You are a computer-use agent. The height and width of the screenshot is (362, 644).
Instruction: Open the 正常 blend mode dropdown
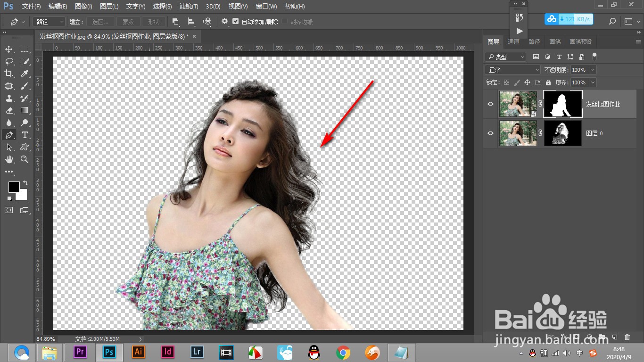click(512, 70)
